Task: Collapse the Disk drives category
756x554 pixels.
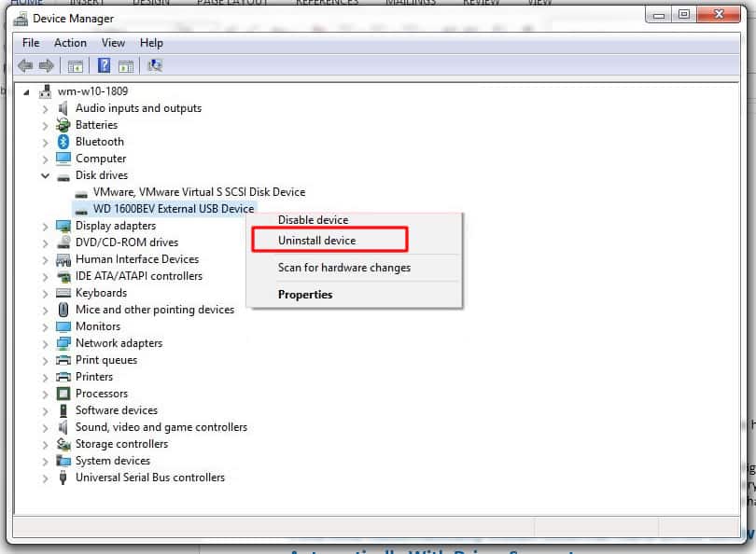Action: click(45, 175)
